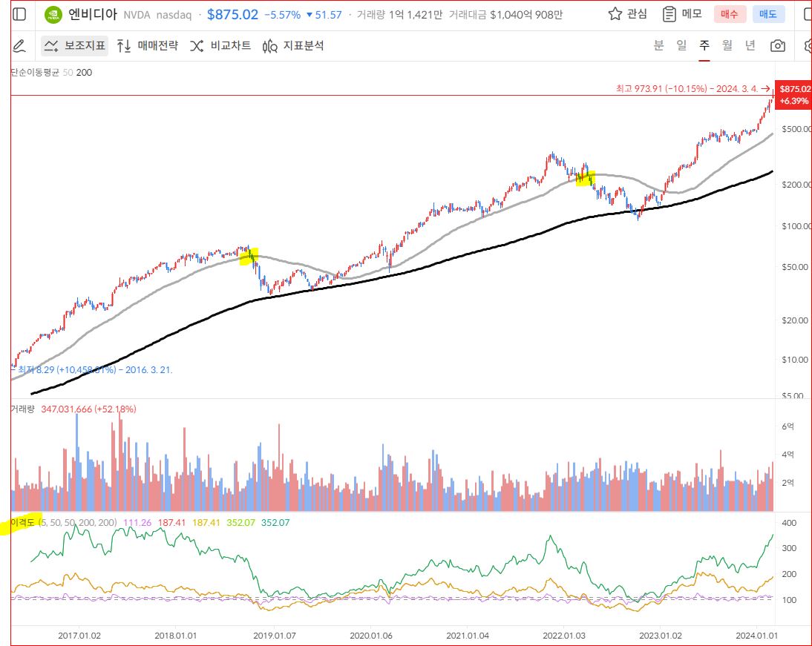Click the 2020.01.06 date axis label

[x=371, y=635]
